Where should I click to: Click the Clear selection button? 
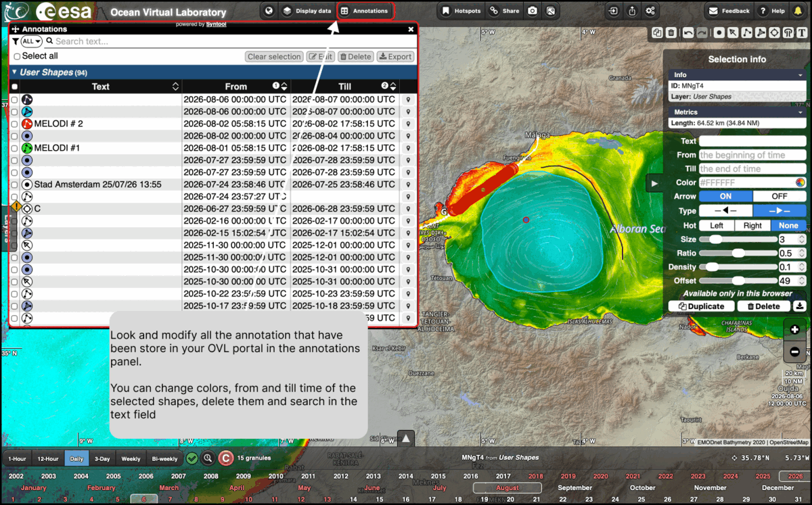[x=274, y=57]
